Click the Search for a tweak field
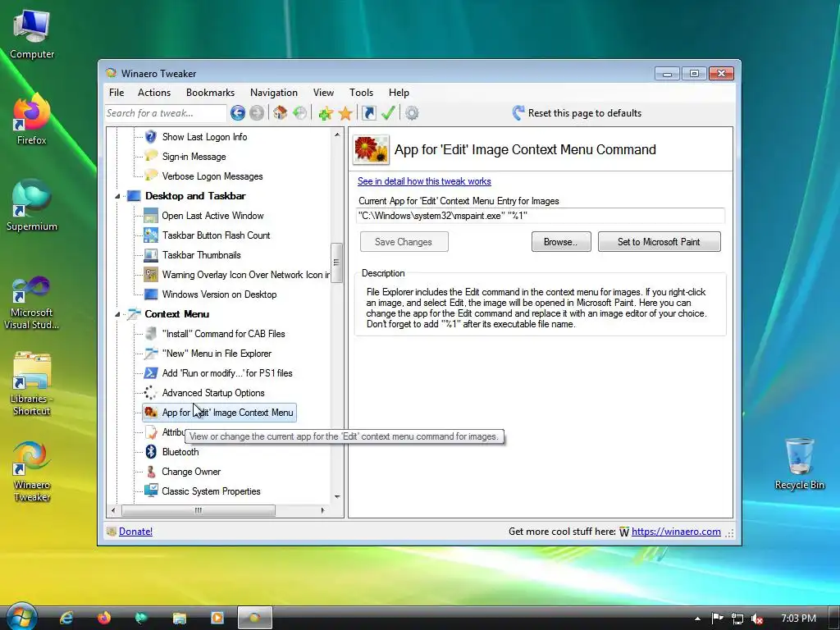Image resolution: width=840 pixels, height=630 pixels. (x=166, y=113)
